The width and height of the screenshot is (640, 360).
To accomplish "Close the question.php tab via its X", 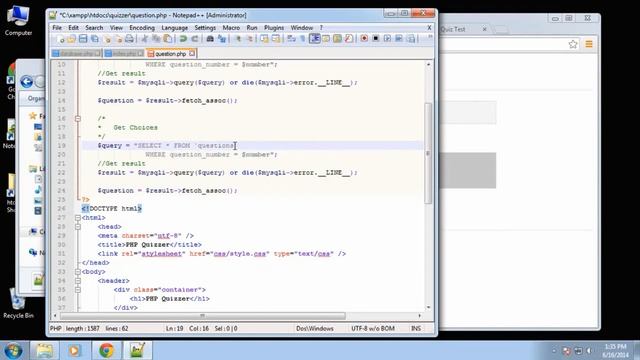I will [x=192, y=53].
